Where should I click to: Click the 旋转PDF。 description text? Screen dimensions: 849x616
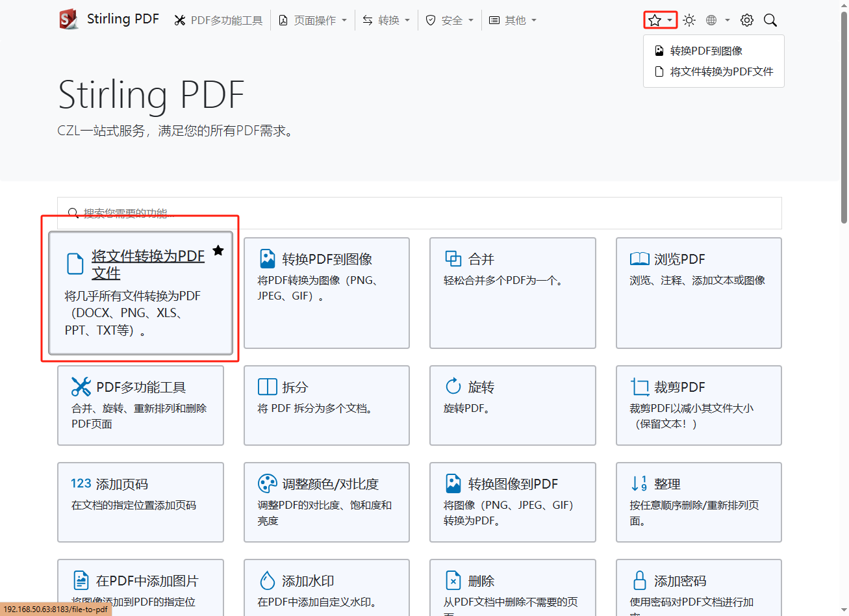(466, 408)
